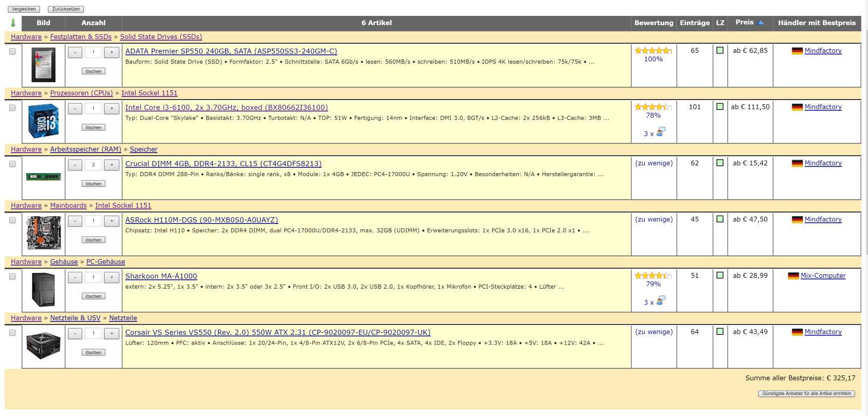Sort by Bewertung column header
Image resolution: width=868 pixels, height=416 pixels.
[x=653, y=23]
